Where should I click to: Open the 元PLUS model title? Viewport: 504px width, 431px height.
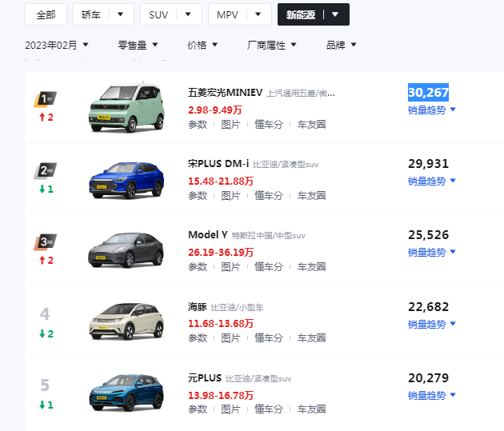click(205, 378)
